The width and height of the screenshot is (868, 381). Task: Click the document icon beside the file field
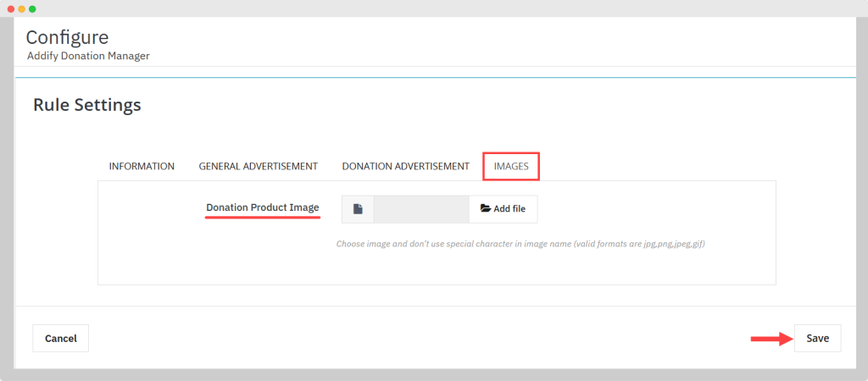358,209
